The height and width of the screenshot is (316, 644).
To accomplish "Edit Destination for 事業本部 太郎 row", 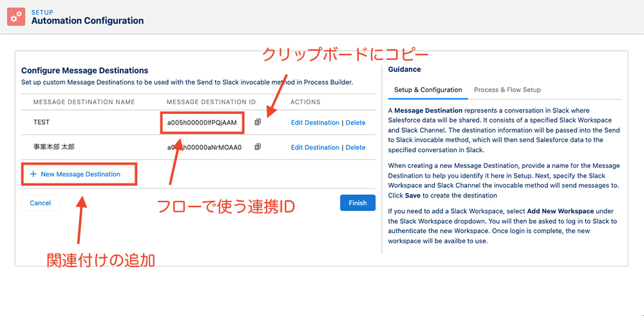I will pos(315,147).
